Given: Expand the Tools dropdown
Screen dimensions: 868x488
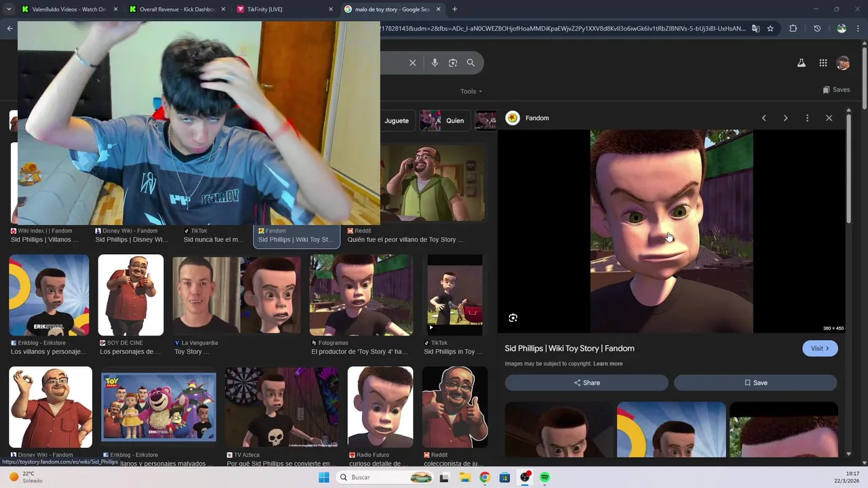Looking at the screenshot, I should point(471,91).
